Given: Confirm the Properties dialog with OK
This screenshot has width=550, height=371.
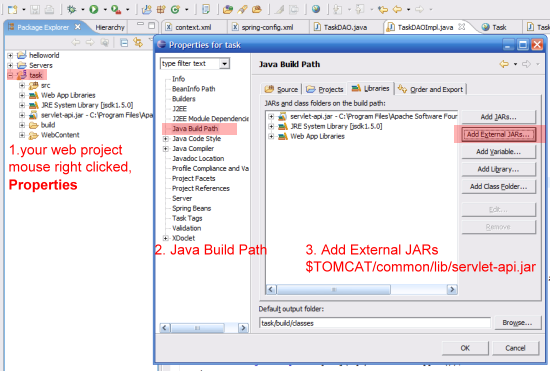Looking at the screenshot, I should tap(465, 348).
